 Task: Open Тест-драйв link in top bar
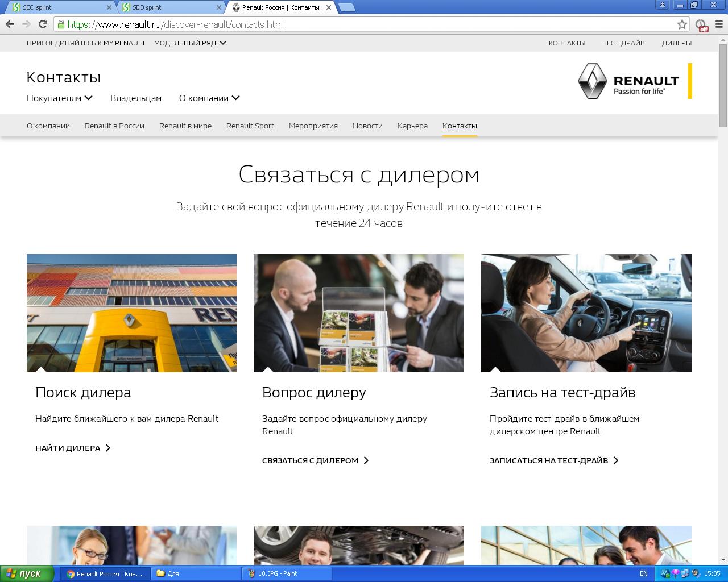(x=624, y=43)
